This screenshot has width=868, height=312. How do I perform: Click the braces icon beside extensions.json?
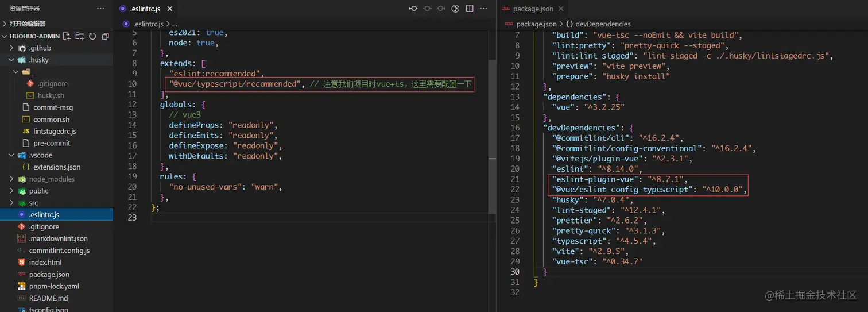coord(26,167)
